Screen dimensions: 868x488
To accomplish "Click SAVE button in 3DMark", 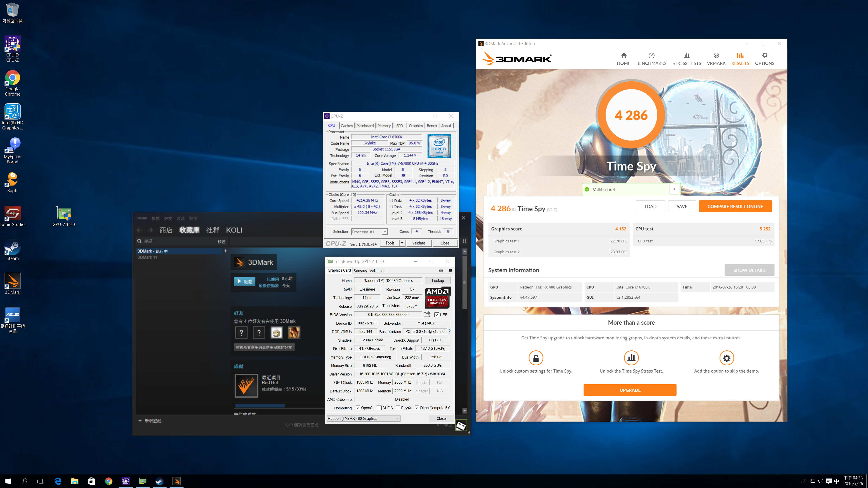I will (682, 206).
